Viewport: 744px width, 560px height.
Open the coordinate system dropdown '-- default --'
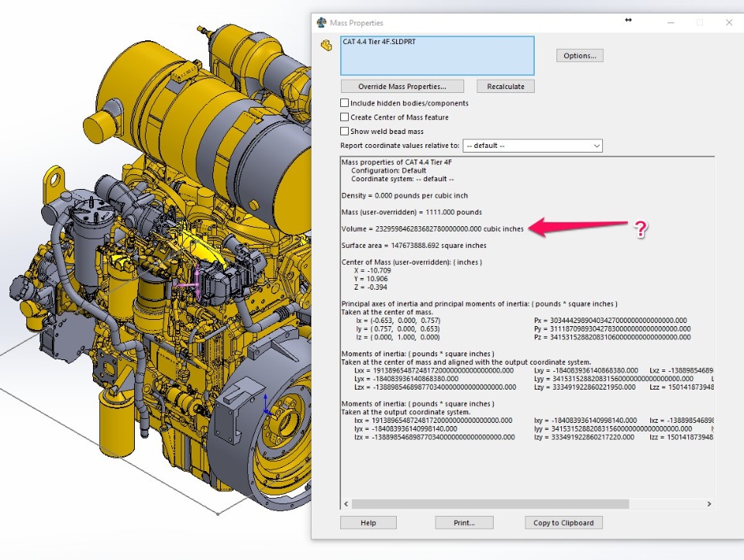532,146
